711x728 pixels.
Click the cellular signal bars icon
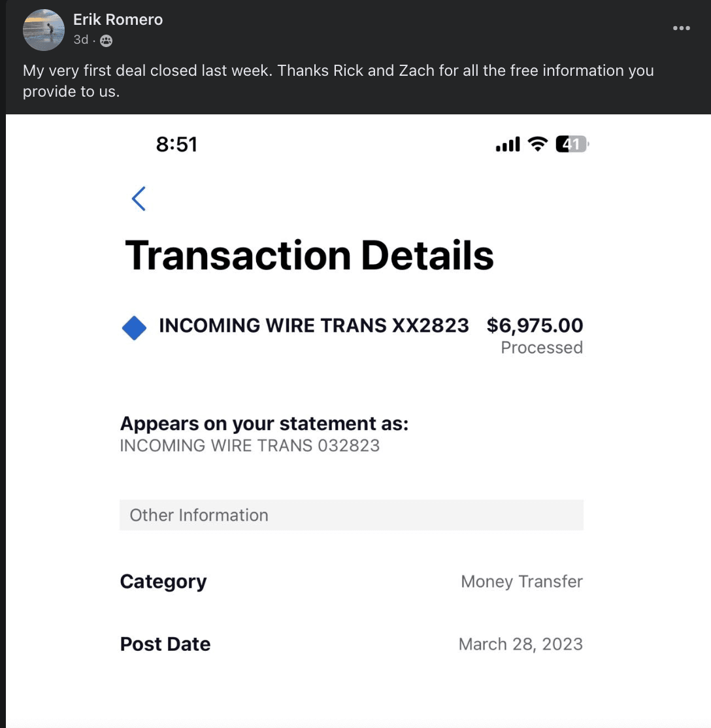point(508,144)
